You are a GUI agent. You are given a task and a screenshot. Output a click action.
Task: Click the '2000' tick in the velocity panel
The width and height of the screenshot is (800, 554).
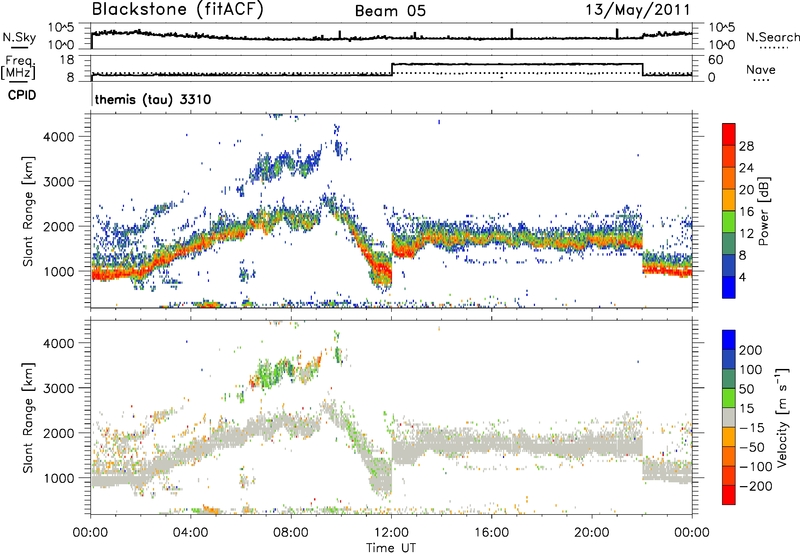59,433
